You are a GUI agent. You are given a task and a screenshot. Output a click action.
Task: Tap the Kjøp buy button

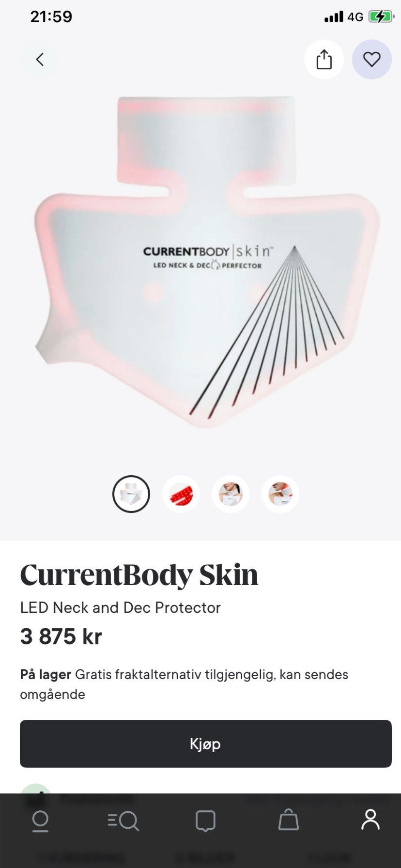coord(205,744)
